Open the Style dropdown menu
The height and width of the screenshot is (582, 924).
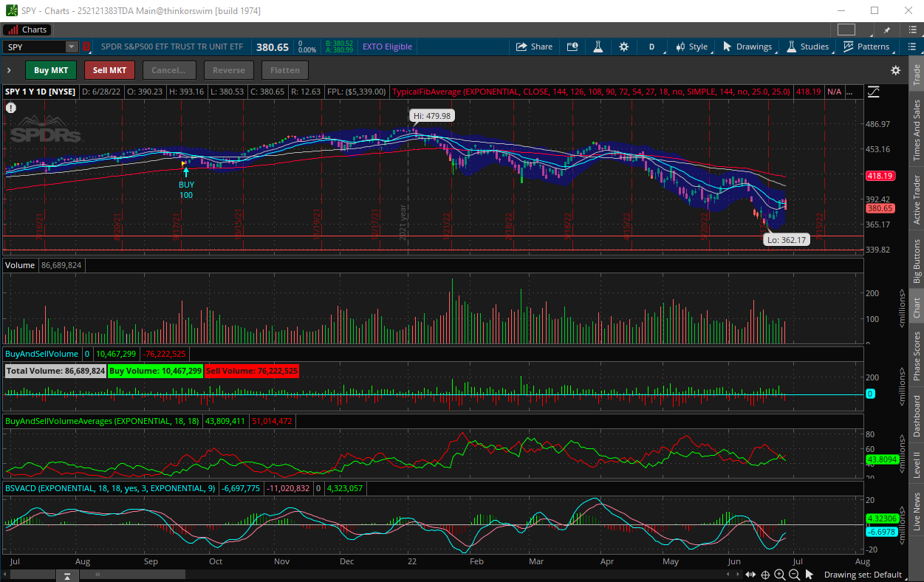point(691,47)
